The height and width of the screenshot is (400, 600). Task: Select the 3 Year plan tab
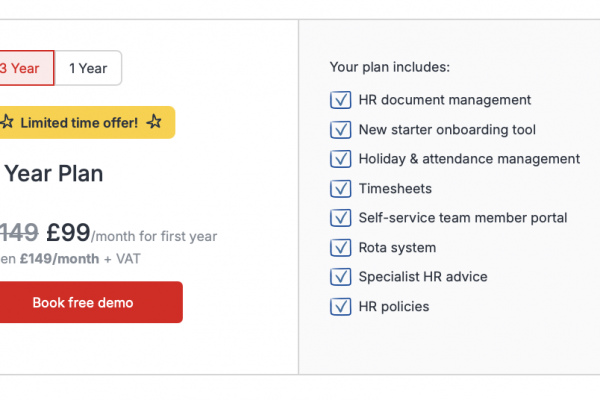point(27,68)
